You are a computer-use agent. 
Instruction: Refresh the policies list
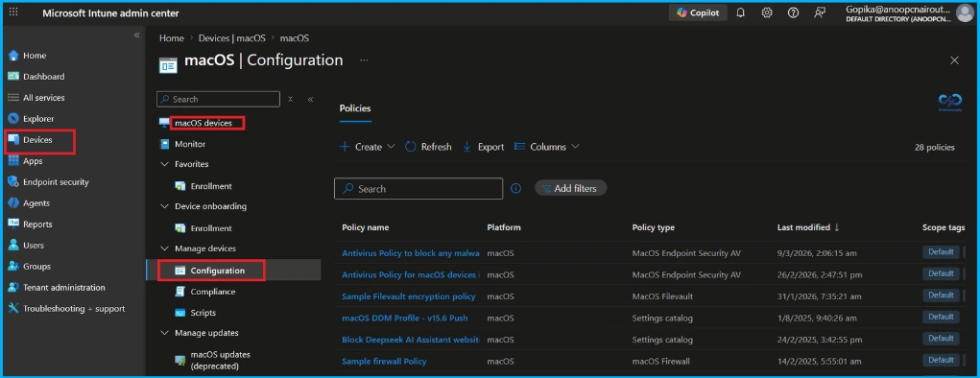pos(428,147)
